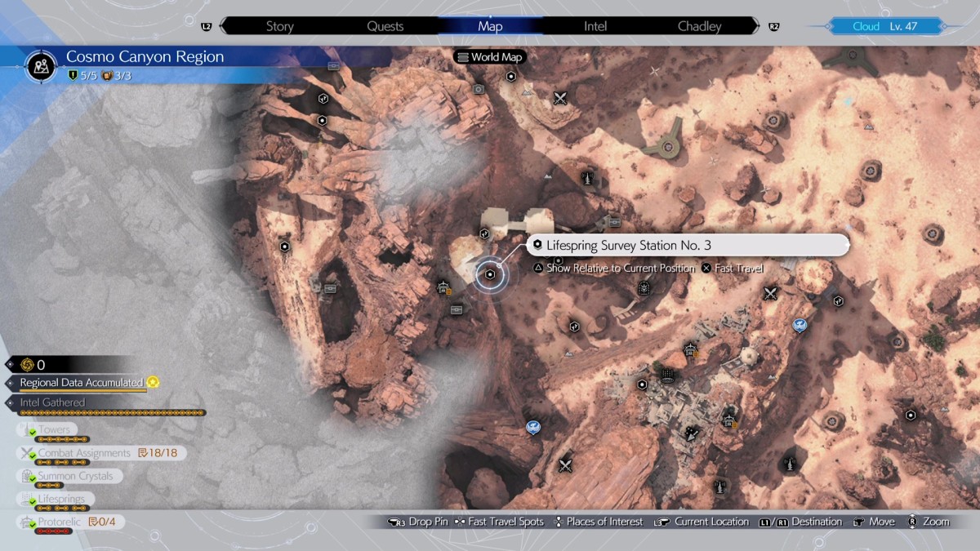The width and height of the screenshot is (980, 551).
Task: Toggle the Combat Assignments checkmark
Action: tap(33, 455)
